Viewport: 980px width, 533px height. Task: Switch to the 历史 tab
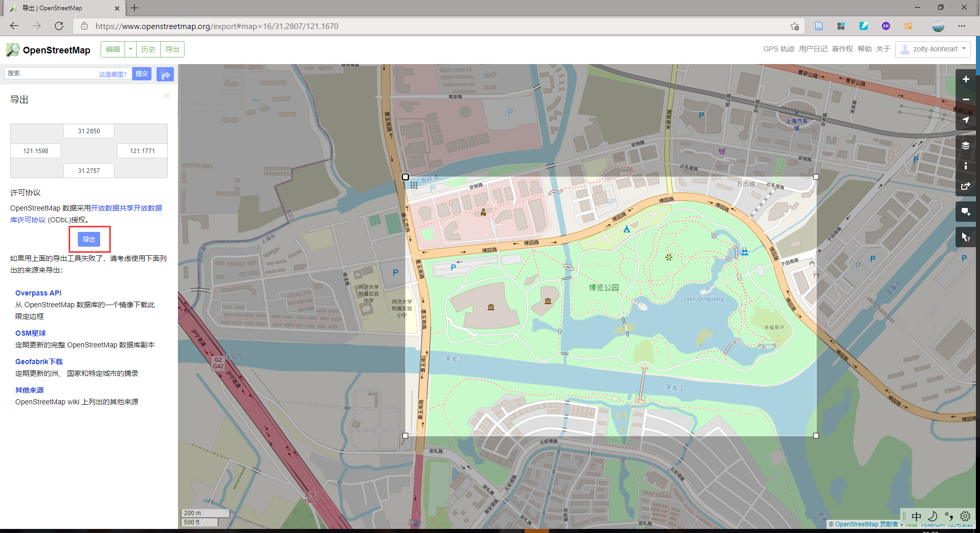tap(148, 49)
